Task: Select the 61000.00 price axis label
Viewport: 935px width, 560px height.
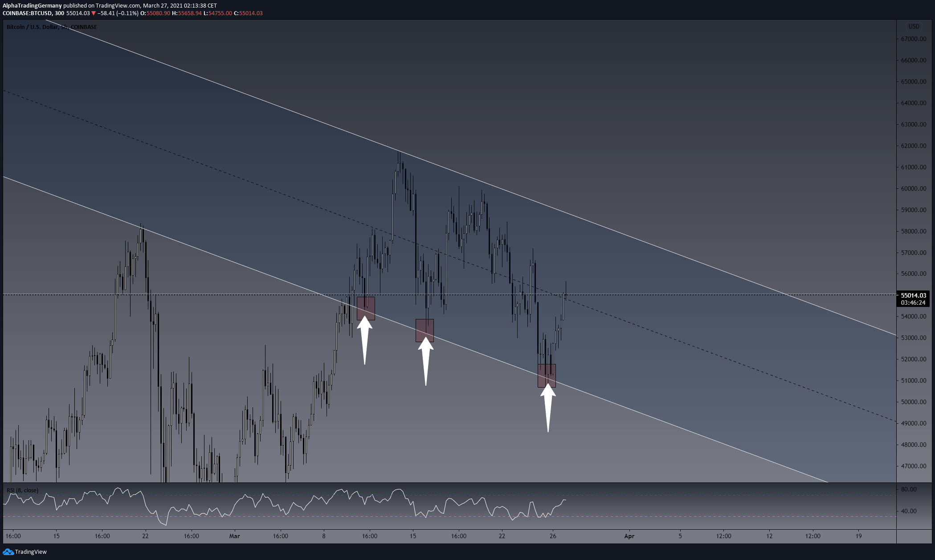Action: [914, 167]
